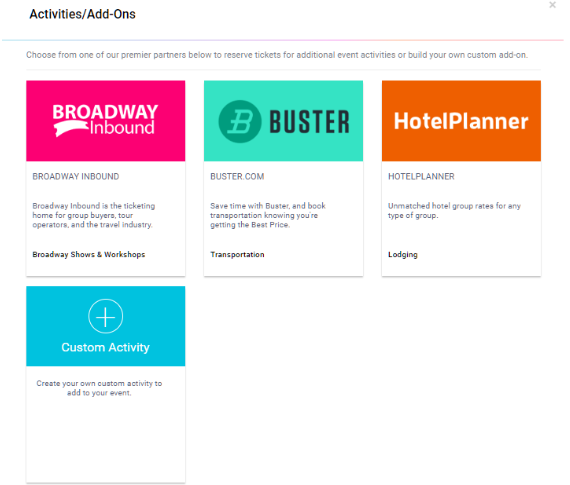Select the BROADWAY INBOUND card title

pos(76,176)
